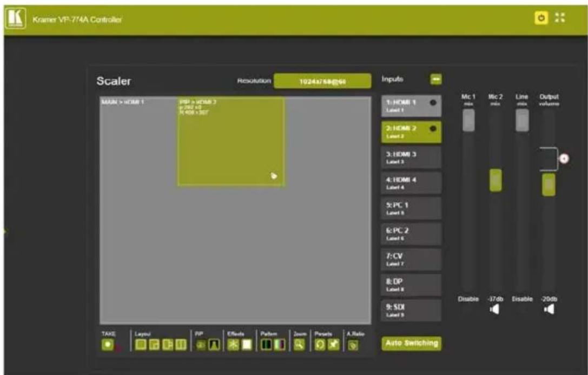Open the Resolution dropdown 1024x768@60
This screenshot has width=588, height=375.
(322, 81)
